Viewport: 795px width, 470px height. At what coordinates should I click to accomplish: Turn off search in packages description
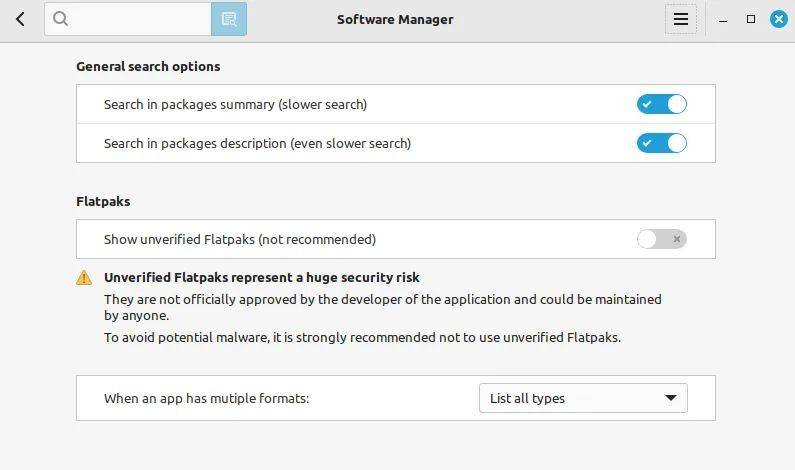coord(661,143)
